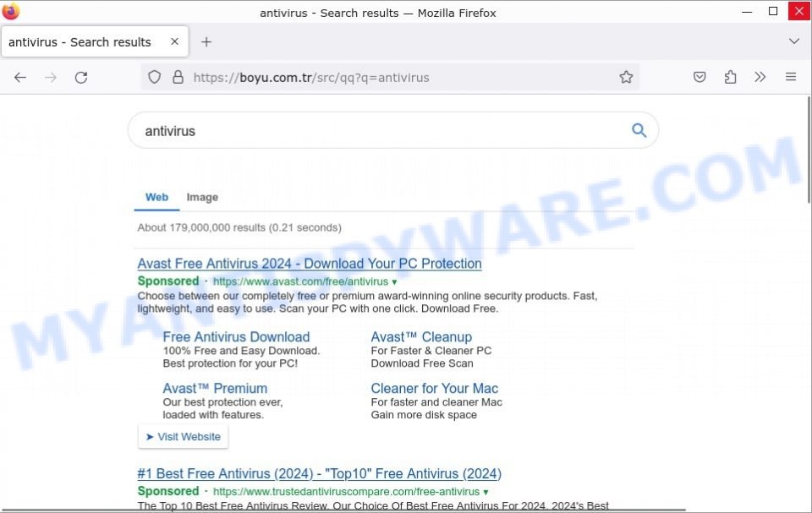This screenshot has height=513, width=812.
Task: Switch to the Image results tab
Action: (x=202, y=197)
